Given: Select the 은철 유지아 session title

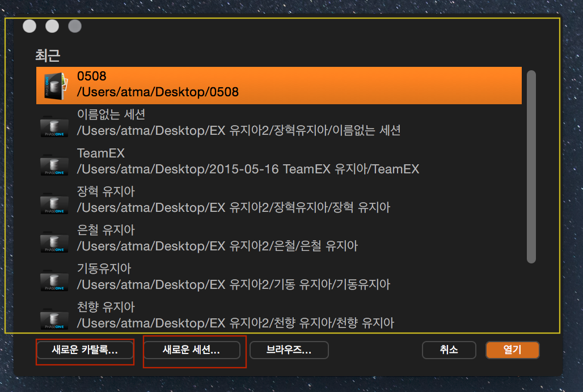Looking at the screenshot, I should click(x=105, y=230).
